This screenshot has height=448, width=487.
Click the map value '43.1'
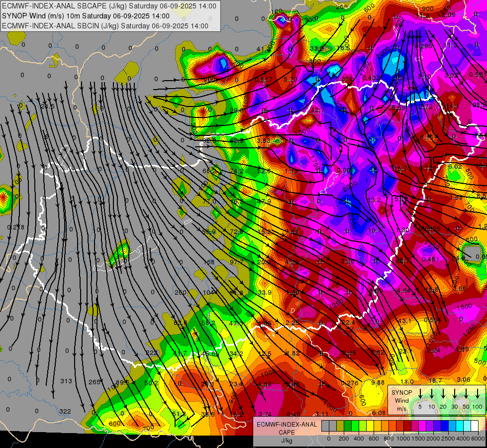(x=404, y=321)
